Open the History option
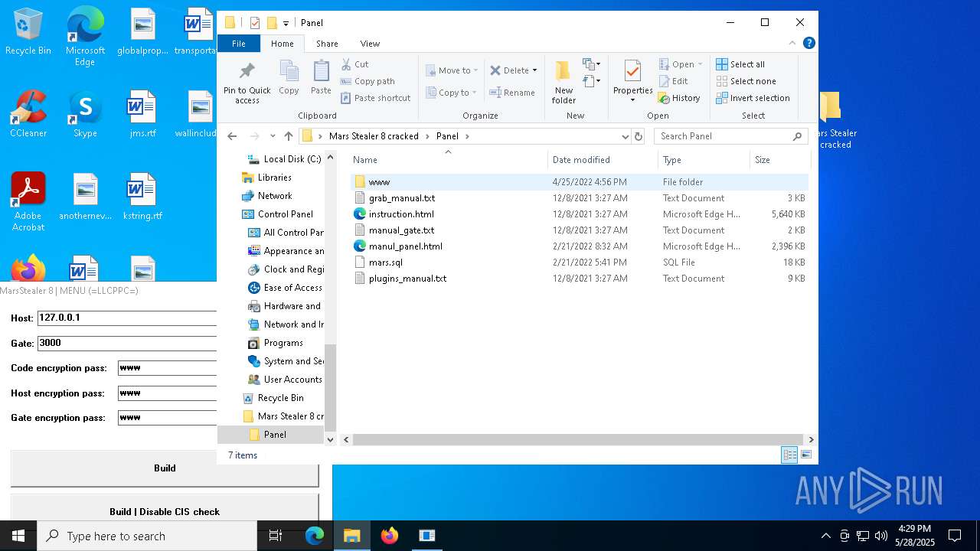The height and width of the screenshot is (551, 980). point(679,98)
